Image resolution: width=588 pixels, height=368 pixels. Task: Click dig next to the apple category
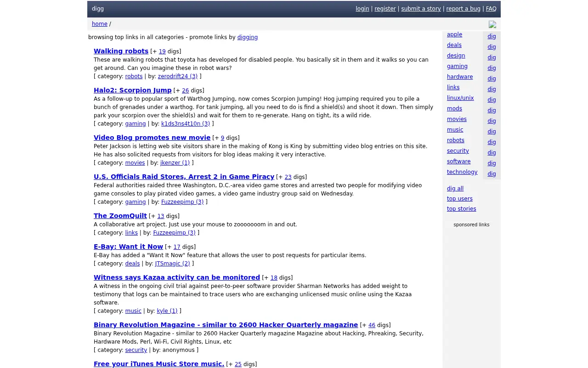click(492, 36)
